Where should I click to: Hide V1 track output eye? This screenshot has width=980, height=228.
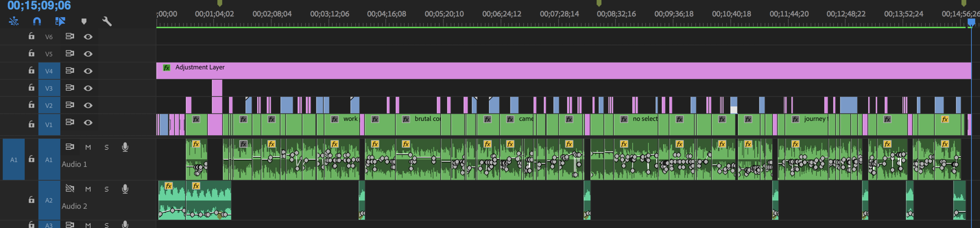tap(88, 122)
